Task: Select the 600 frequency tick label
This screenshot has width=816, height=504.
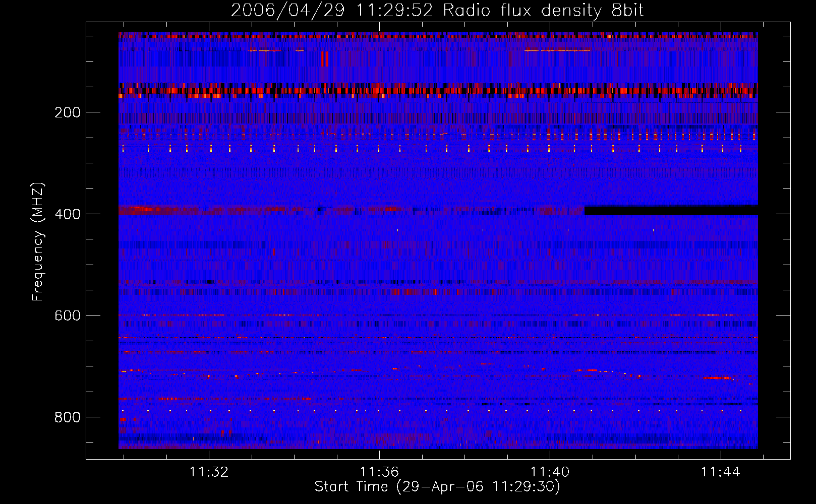Action: (x=68, y=316)
